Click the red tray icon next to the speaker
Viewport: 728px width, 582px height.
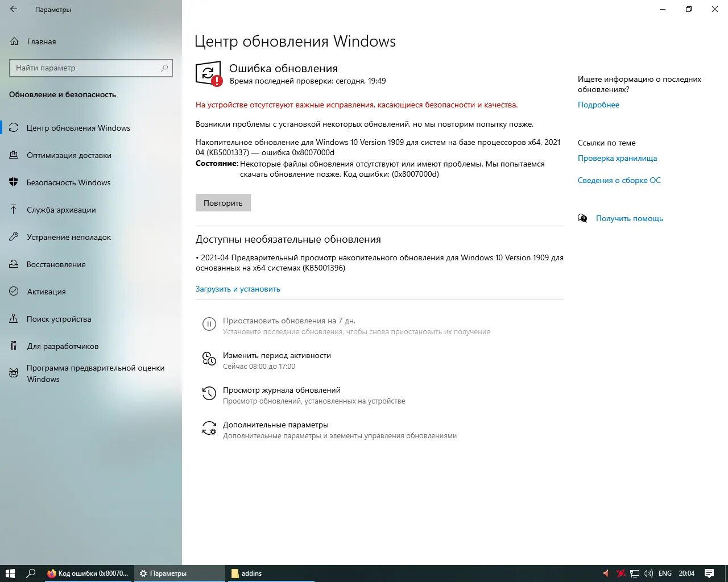point(621,573)
